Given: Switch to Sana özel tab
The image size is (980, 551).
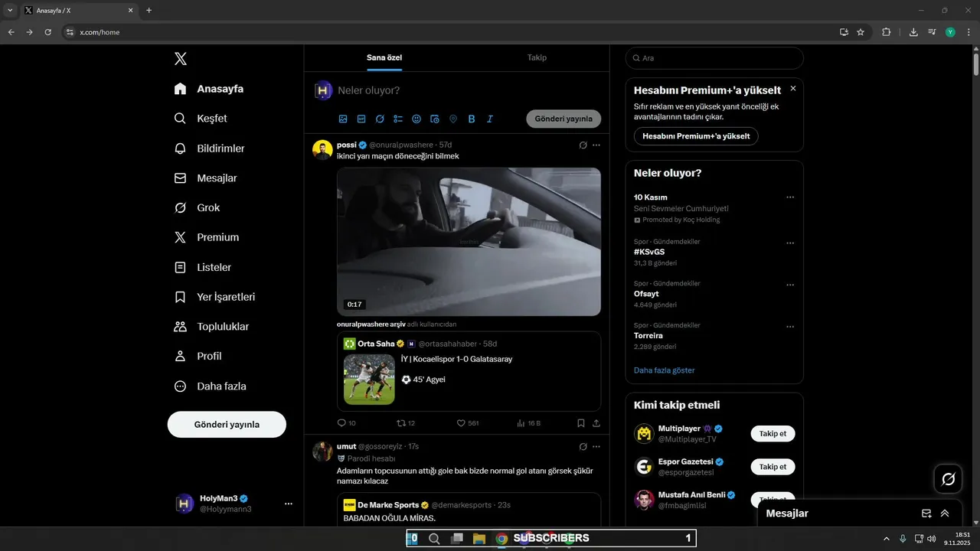Looking at the screenshot, I should pos(384,57).
